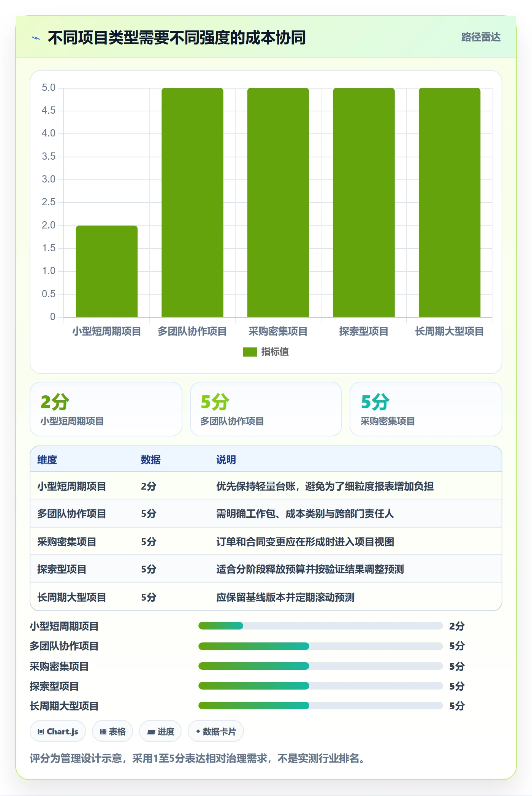Click the 长周期大型项目 progress bar
Viewport: 532px width, 796px height.
point(320,706)
